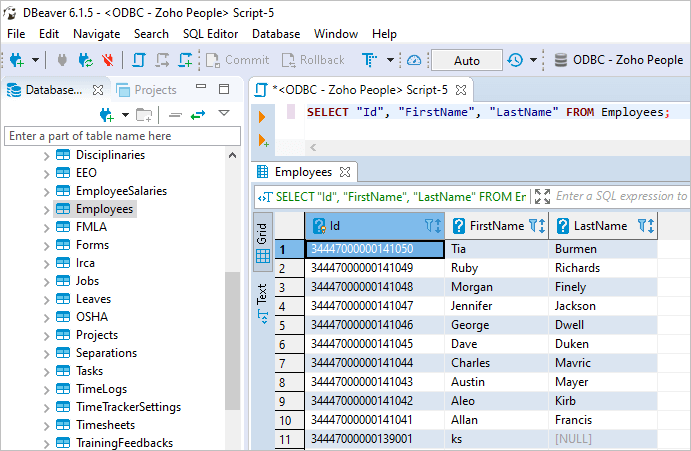Click the Recent SQL script toolbar icon

(x=162, y=60)
